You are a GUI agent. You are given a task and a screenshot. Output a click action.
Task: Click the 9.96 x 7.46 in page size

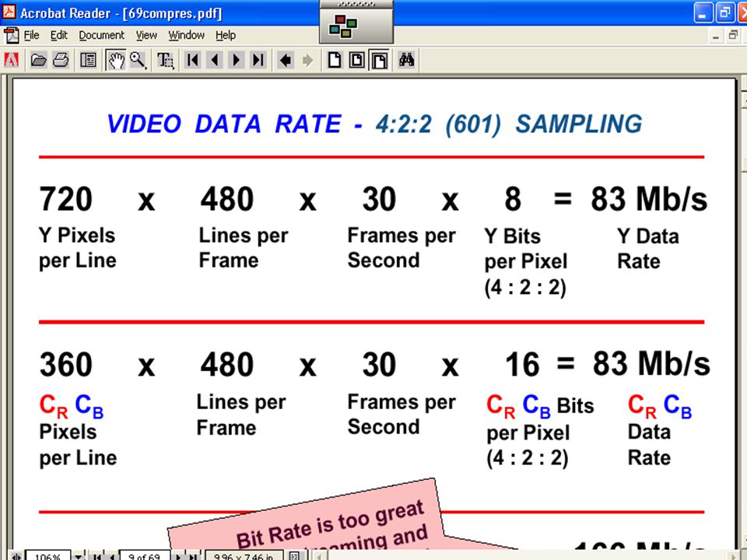[244, 555]
